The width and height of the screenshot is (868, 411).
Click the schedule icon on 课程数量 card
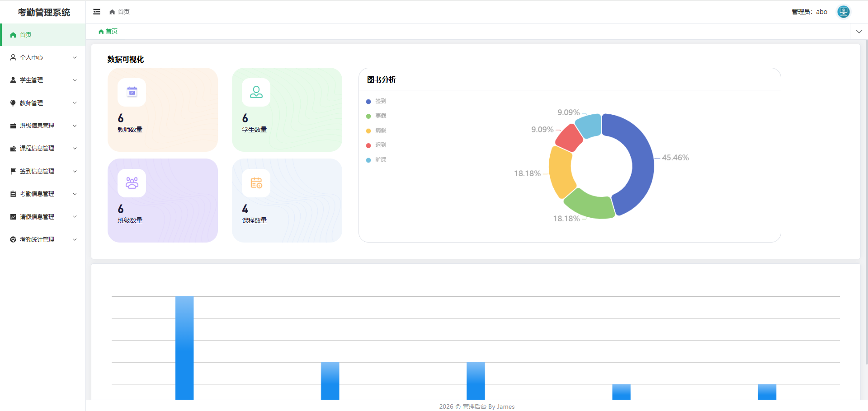256,183
